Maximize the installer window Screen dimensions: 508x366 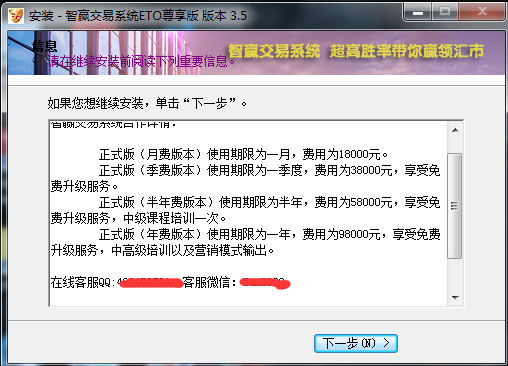(x=445, y=12)
